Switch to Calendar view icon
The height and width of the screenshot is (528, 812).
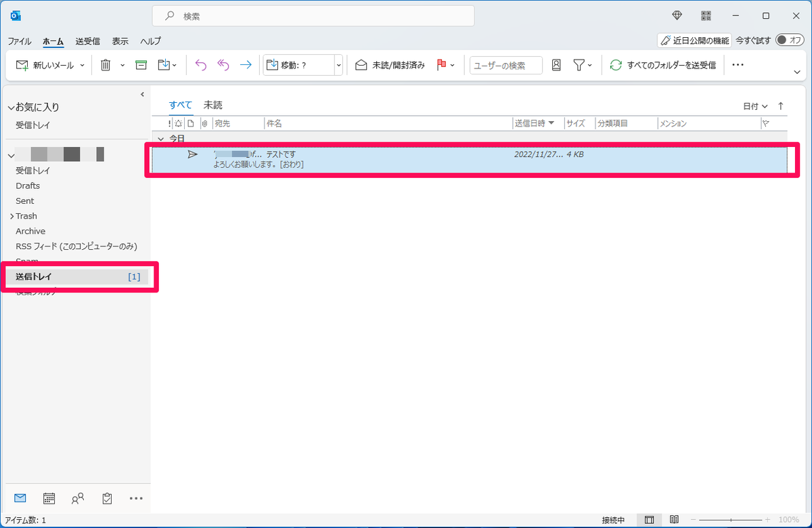point(49,498)
